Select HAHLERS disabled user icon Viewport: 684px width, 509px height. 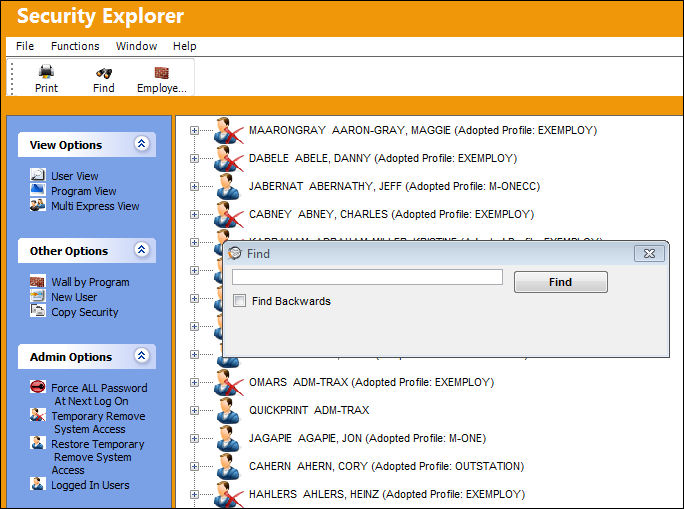228,494
